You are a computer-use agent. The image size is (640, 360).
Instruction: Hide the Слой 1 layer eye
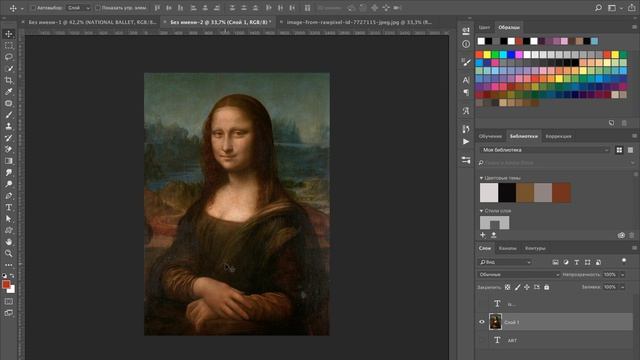[482, 322]
